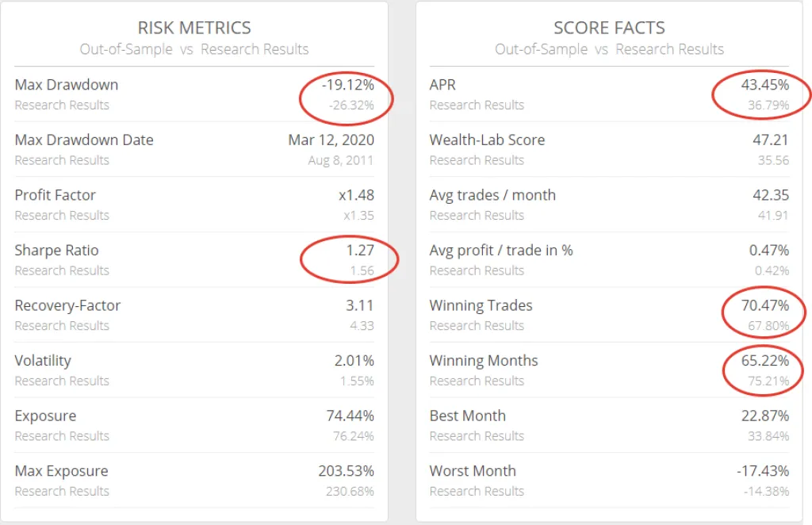Click the research result Aug 8, 2011
Viewport: 812px width, 525px height.
point(341,160)
